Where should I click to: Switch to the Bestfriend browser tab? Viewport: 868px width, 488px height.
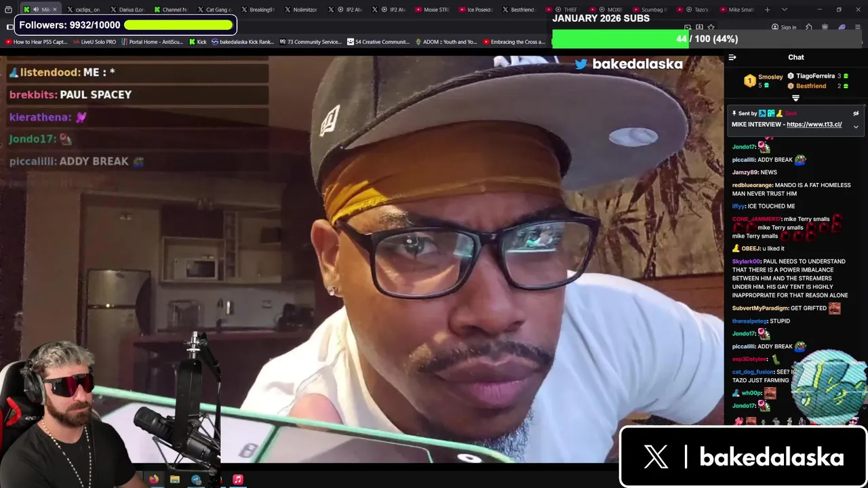518,9
